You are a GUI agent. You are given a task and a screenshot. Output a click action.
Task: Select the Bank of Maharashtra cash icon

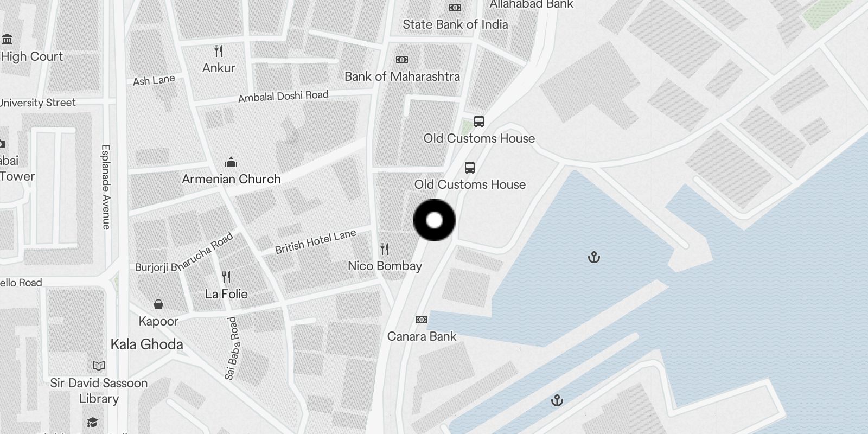[401, 60]
